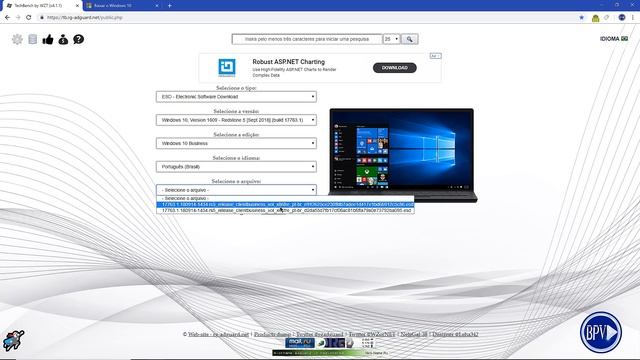Click the ad logo on the ASP.NET Charting banner
This screenshot has width=640, height=360.
227,67
